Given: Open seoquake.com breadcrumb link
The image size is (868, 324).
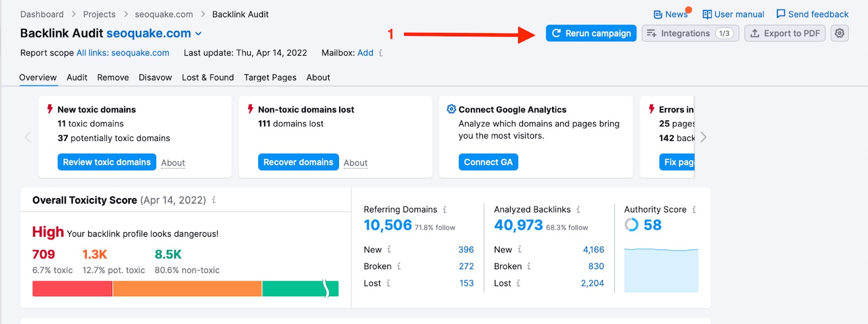Looking at the screenshot, I should pos(164,14).
